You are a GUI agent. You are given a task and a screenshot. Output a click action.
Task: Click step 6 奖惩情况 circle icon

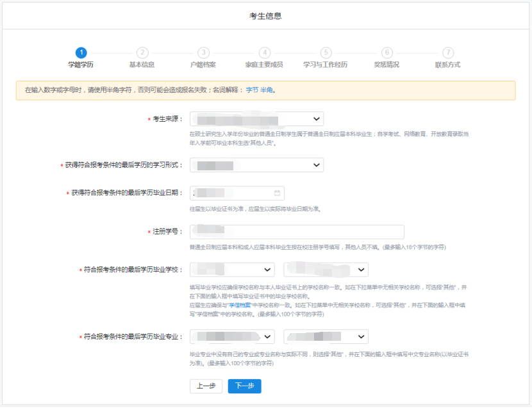pos(387,53)
